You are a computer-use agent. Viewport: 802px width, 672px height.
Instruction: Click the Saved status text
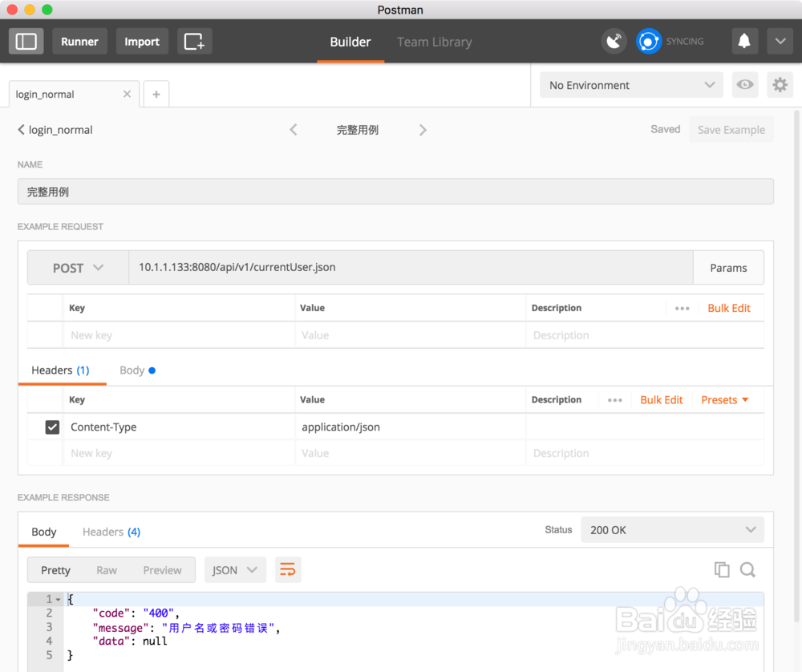tap(666, 129)
